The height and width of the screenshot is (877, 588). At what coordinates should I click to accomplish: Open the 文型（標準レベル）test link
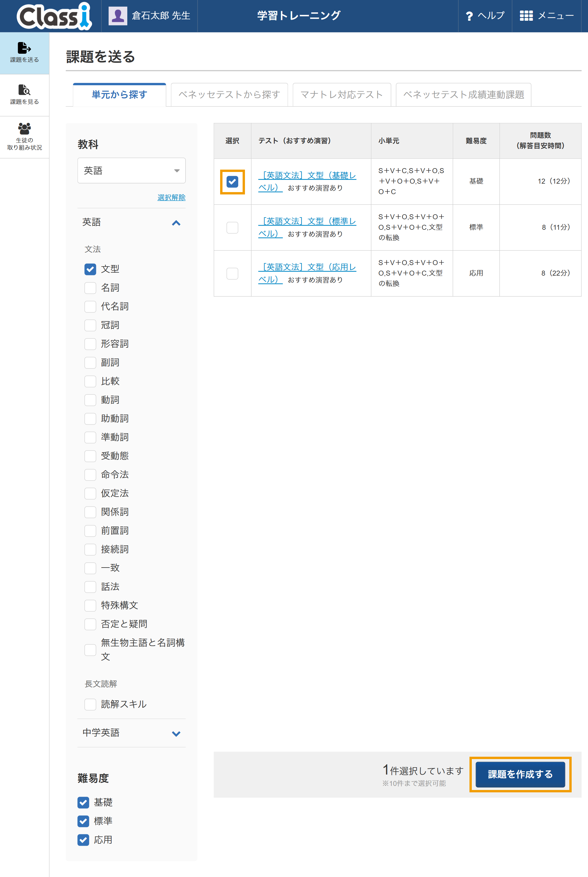(307, 227)
